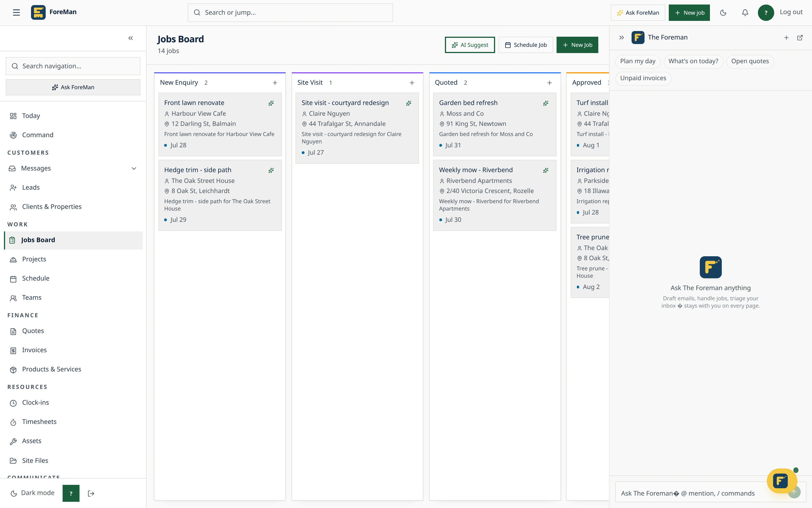Click AI sparkle icon on courtyard redesign card
Image resolution: width=812 pixels, height=508 pixels.
[409, 103]
